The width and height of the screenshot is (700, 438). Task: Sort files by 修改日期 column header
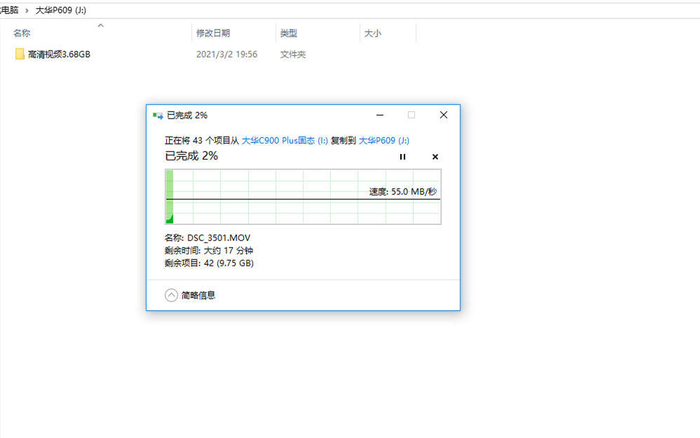[213, 33]
